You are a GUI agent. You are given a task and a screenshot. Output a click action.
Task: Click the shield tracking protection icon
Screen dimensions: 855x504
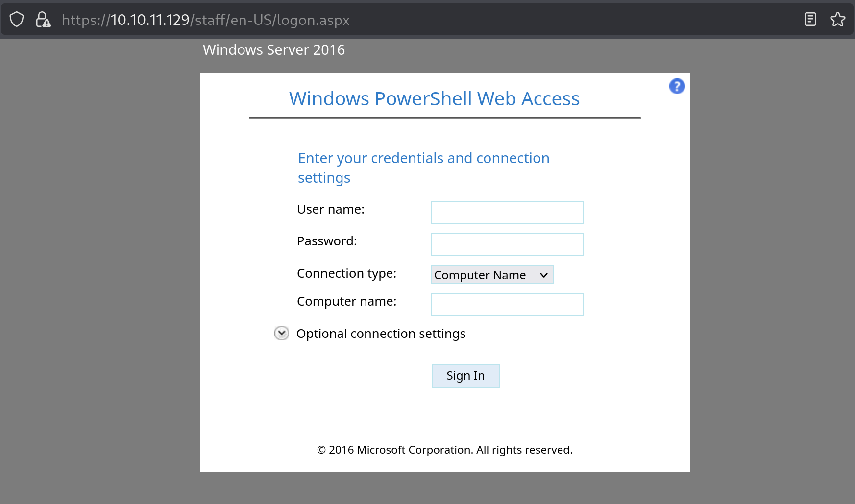pyautogui.click(x=17, y=20)
